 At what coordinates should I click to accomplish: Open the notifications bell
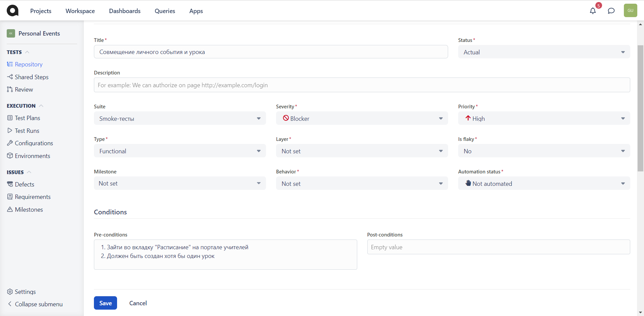click(x=593, y=11)
